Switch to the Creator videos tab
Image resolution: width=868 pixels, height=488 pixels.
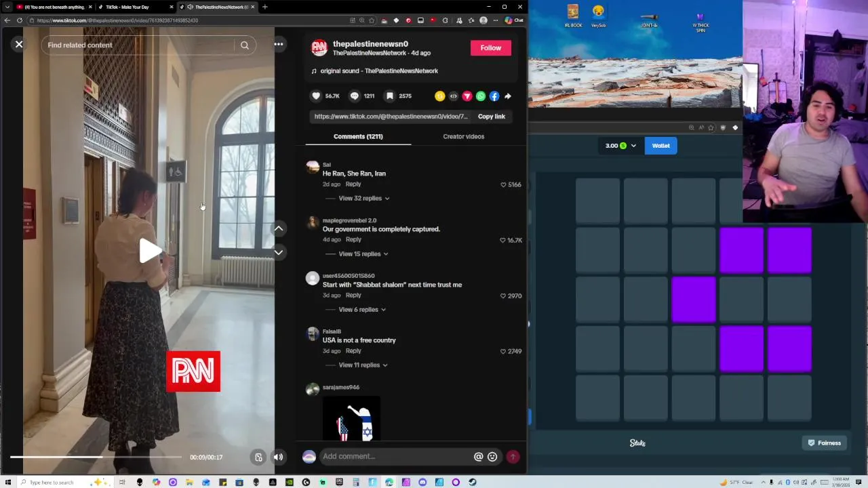tap(464, 136)
